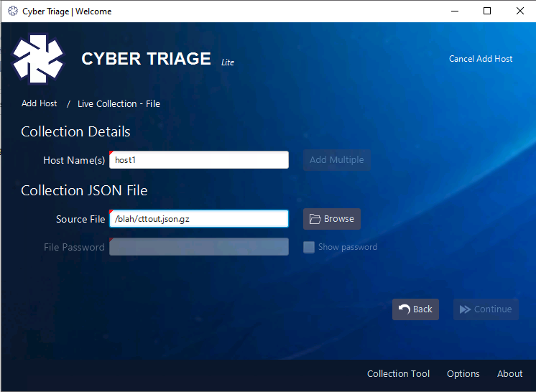Image resolution: width=536 pixels, height=392 pixels.
Task: Open the Collection Tool link
Action: pos(398,373)
